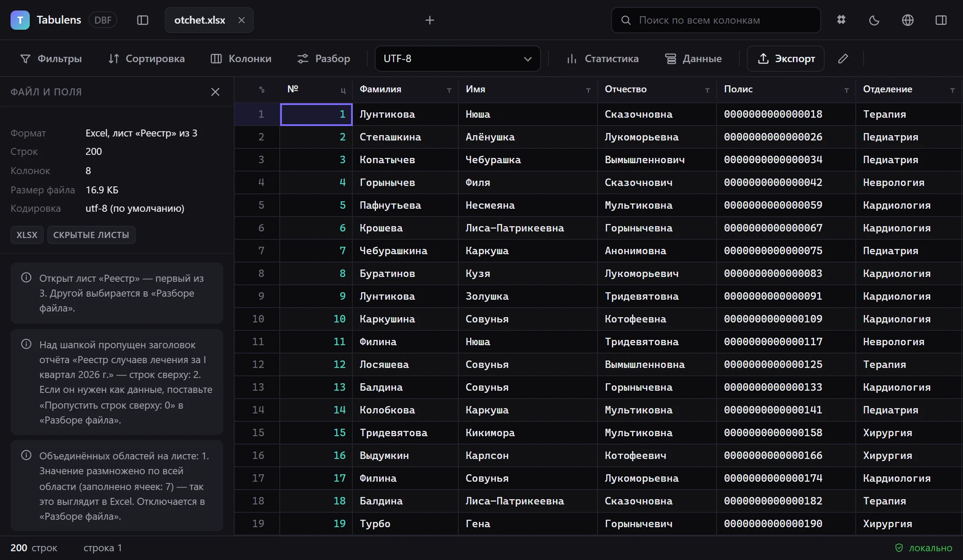
Task: Click the row-number corner icon in header
Action: 262,90
